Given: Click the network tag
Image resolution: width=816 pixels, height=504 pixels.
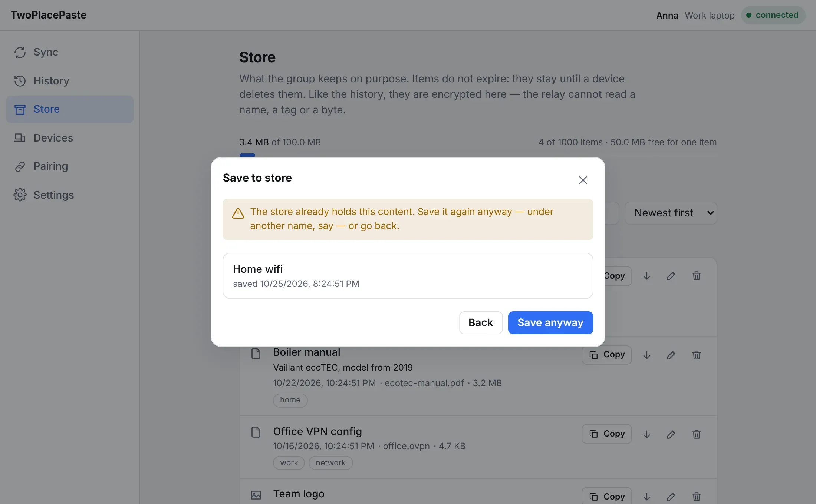Looking at the screenshot, I should pyautogui.click(x=330, y=463).
